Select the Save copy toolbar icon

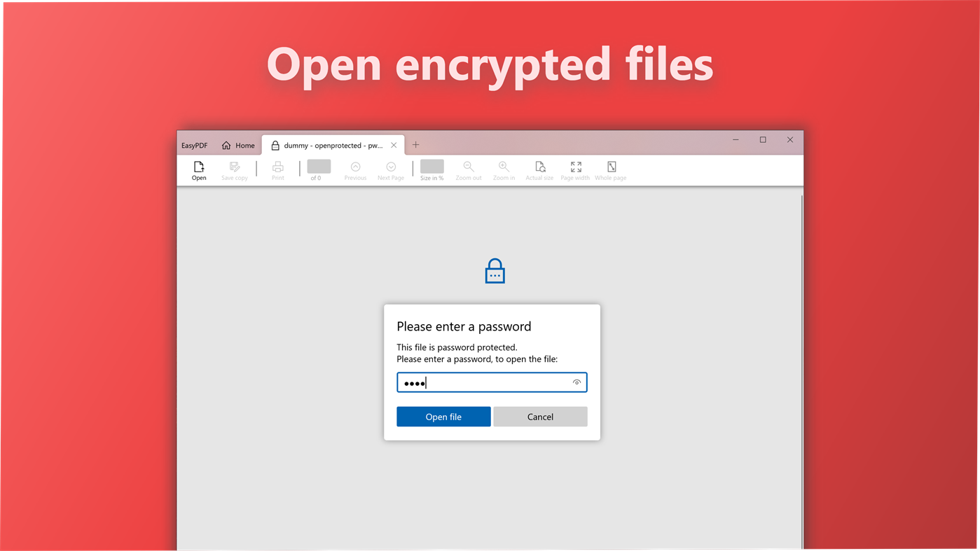pos(235,167)
